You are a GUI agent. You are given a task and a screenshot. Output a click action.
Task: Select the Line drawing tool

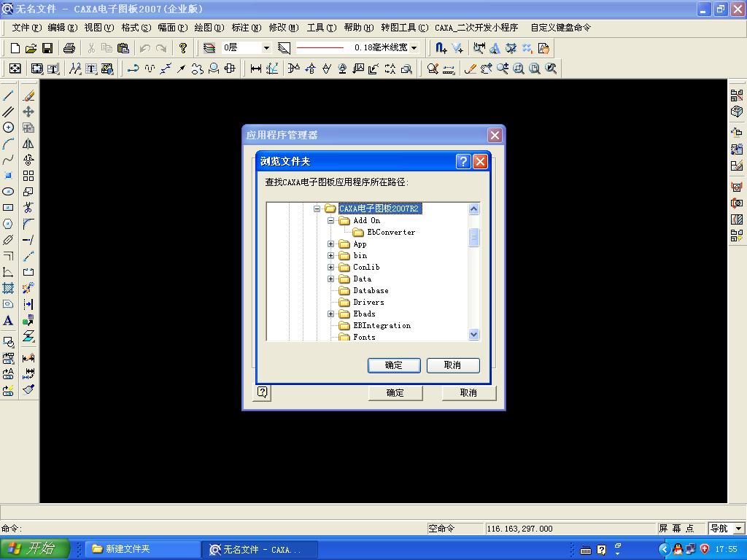click(8, 96)
